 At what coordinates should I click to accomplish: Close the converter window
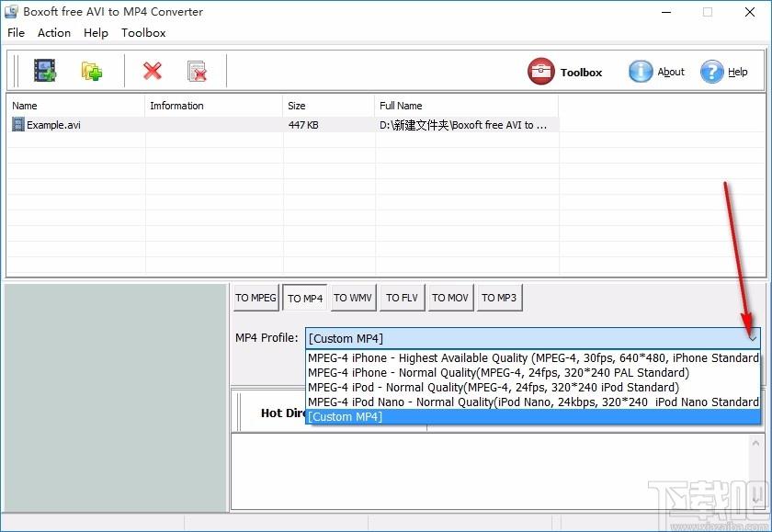click(750, 12)
